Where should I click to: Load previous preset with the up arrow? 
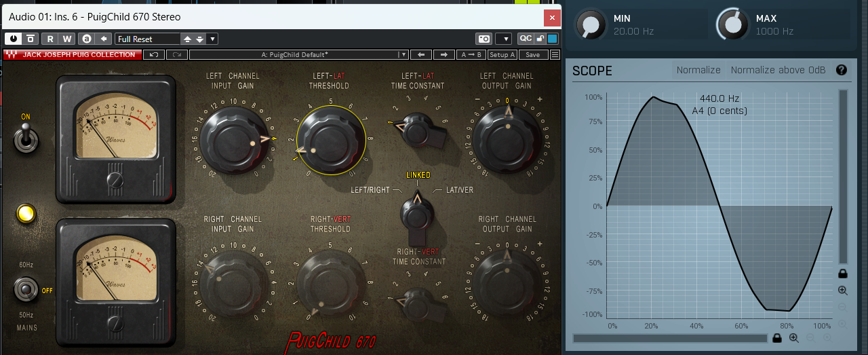[x=189, y=39]
